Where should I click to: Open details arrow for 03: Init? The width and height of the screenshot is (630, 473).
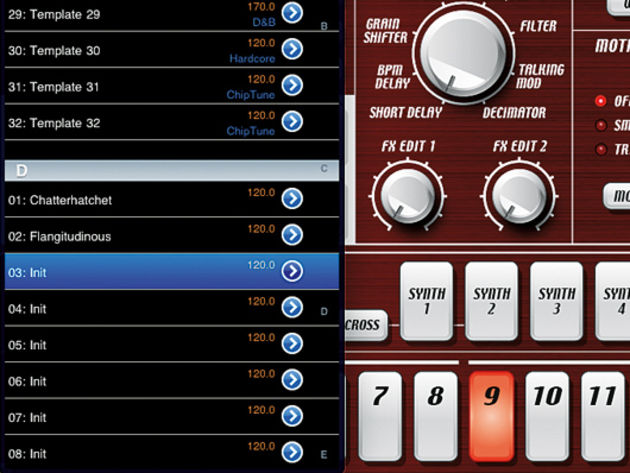point(292,271)
